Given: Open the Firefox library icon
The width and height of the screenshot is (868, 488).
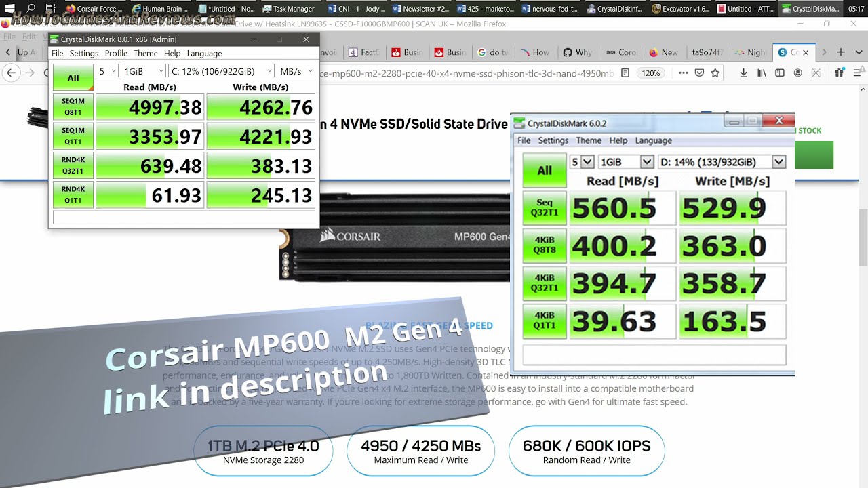Looking at the screenshot, I should [762, 73].
